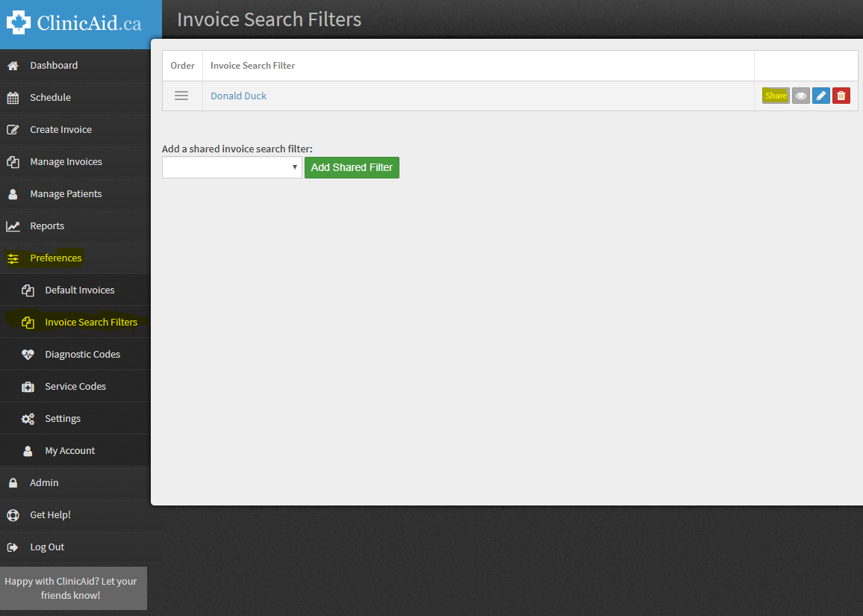Open Default Invoices submenu item

75,290
